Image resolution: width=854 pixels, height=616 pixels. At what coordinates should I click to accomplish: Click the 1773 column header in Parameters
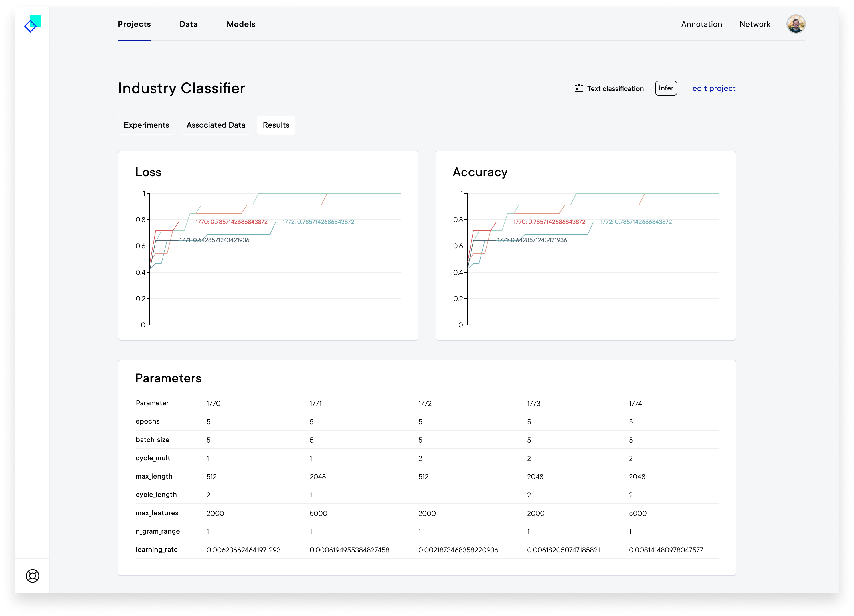click(533, 403)
